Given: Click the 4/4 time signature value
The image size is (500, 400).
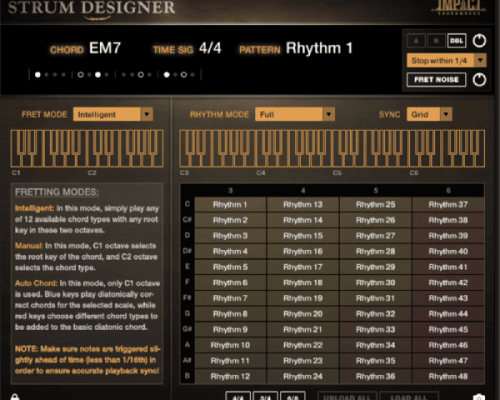Looking at the screenshot, I should [x=210, y=48].
